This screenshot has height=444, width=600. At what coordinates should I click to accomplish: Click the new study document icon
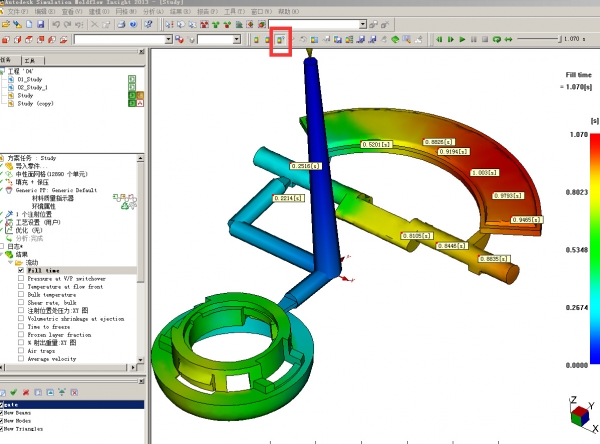(x=29, y=24)
